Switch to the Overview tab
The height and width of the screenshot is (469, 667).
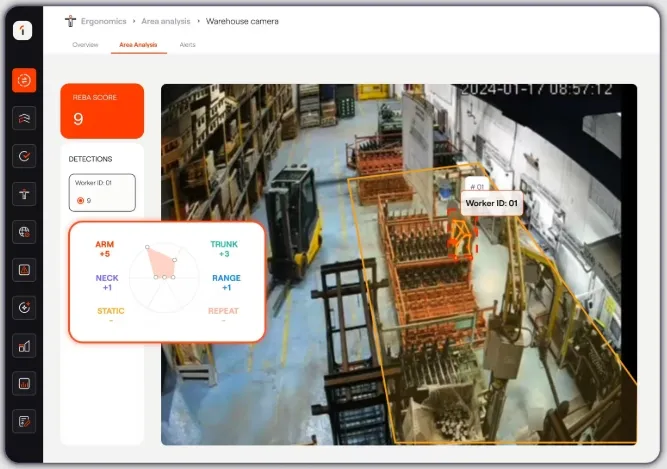coord(85,45)
